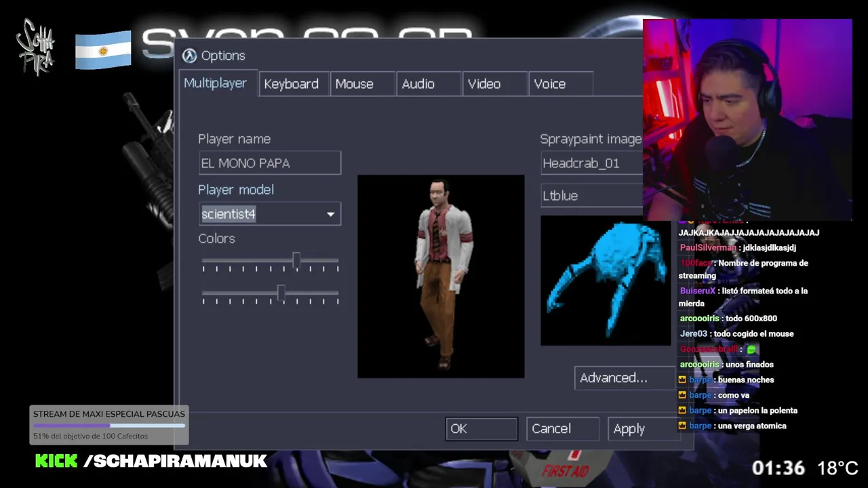Screen dimensions: 868x488
Task: Click barpe's crown badge beside 'un papelon la polenta'
Action: [683, 411]
